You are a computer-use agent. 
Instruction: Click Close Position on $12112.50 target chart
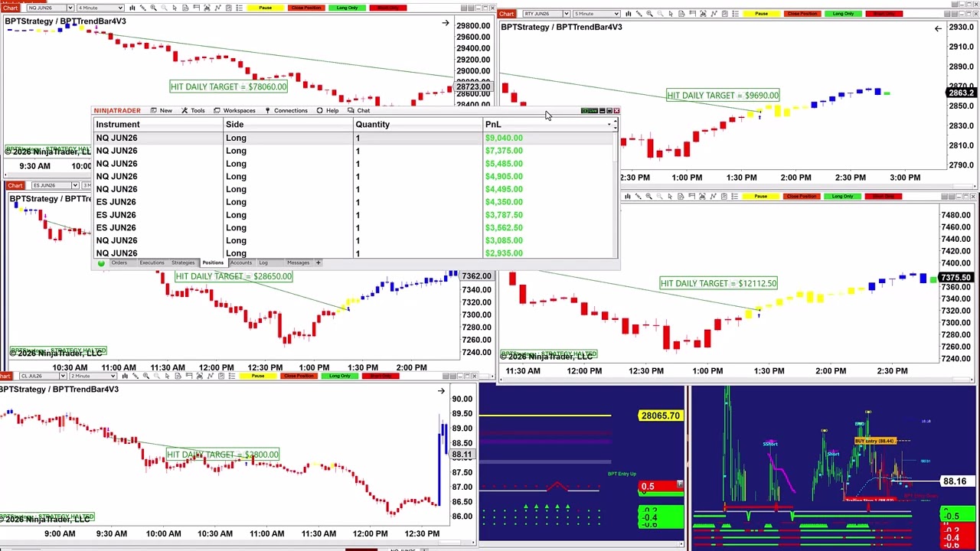click(x=802, y=197)
